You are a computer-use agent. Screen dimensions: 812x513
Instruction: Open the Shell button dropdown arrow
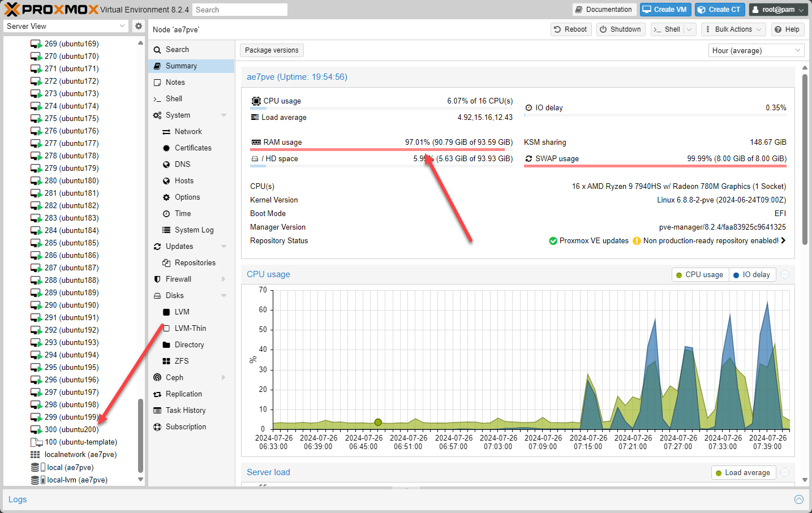click(x=689, y=29)
